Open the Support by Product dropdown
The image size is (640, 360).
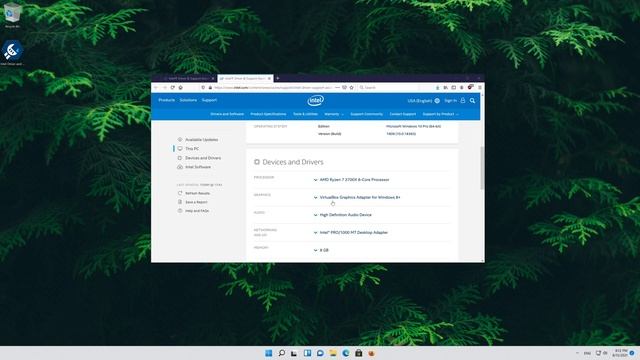pos(440,114)
